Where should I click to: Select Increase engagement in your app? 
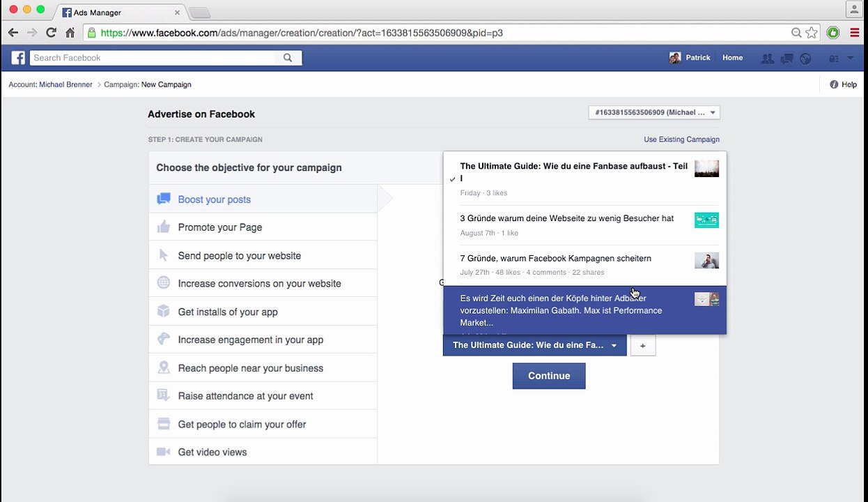tap(263, 340)
